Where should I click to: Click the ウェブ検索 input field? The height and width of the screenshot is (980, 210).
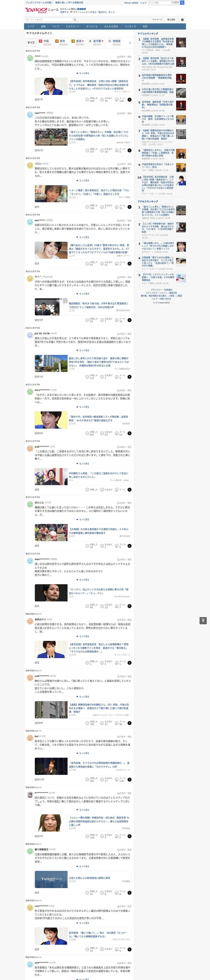click(x=160, y=3)
